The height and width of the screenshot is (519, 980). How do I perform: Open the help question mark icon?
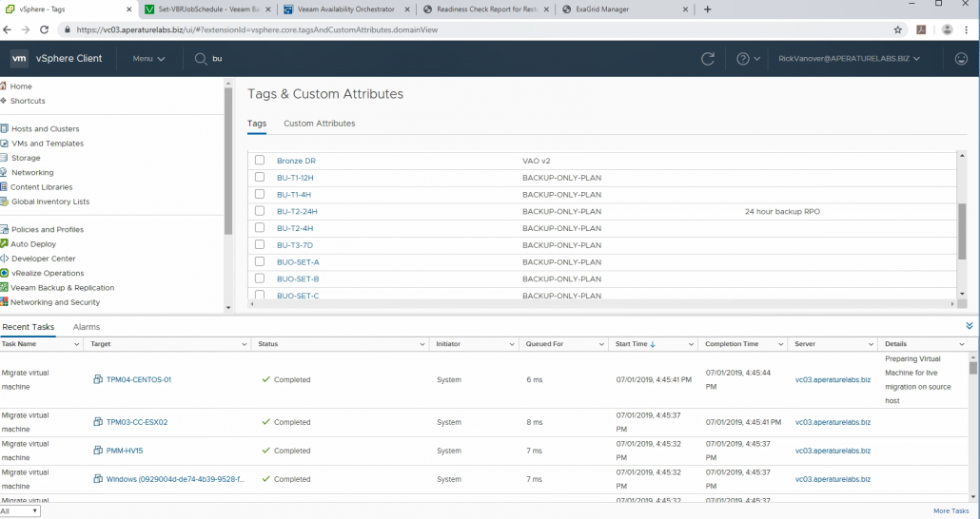743,59
